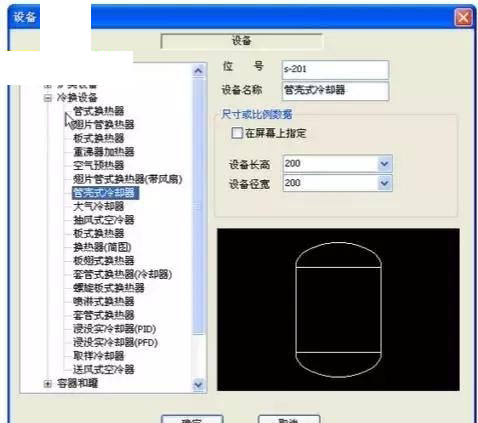This screenshot has width=478, height=423.
Task: Pick 抽风式空冷器 from the tree
Action: [x=104, y=220]
